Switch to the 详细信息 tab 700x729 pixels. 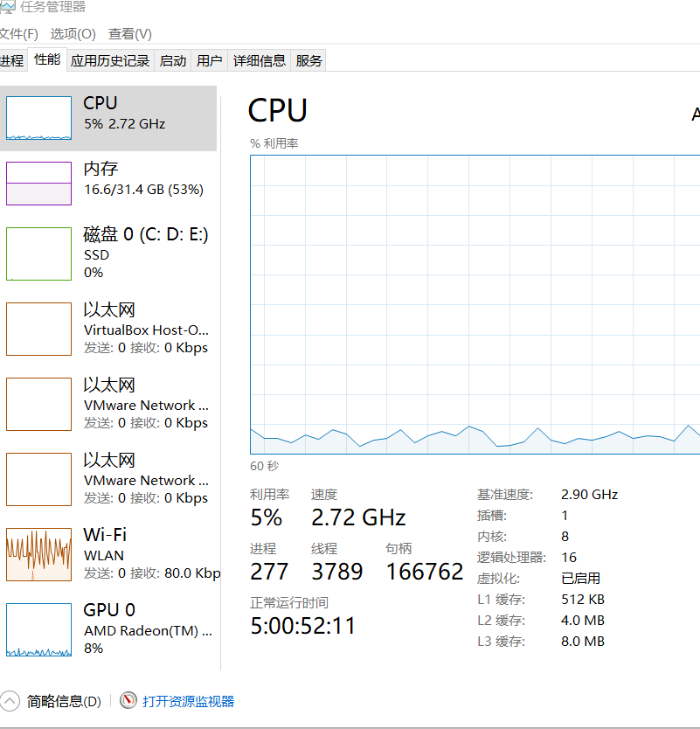(259, 60)
